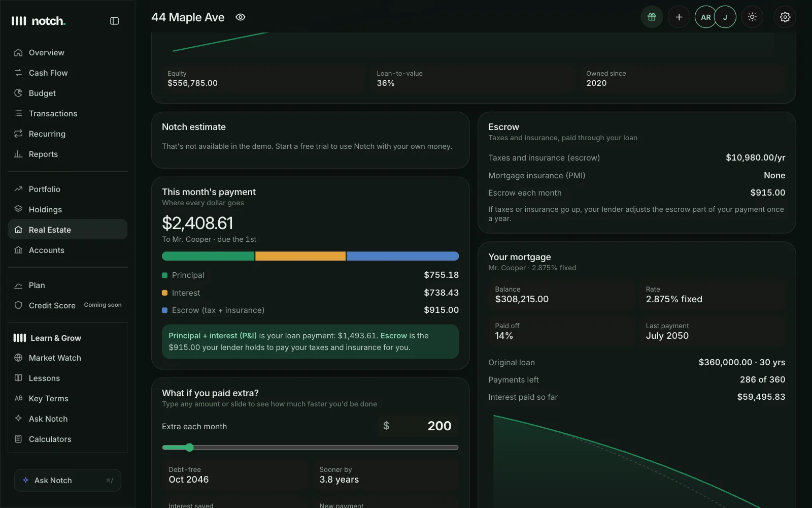Open the J user avatar
The height and width of the screenshot is (508, 812).
point(725,17)
